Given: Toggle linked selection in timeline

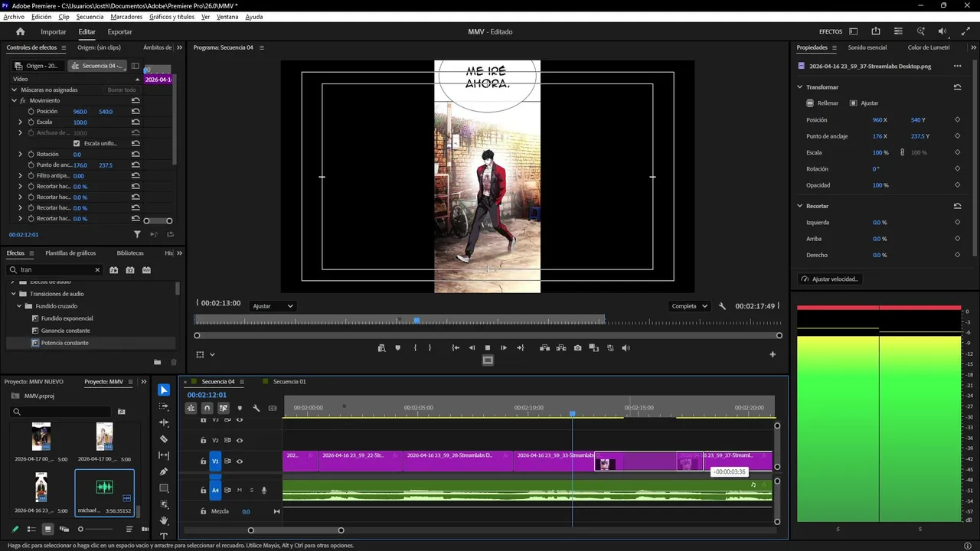Looking at the screenshot, I should tap(223, 408).
